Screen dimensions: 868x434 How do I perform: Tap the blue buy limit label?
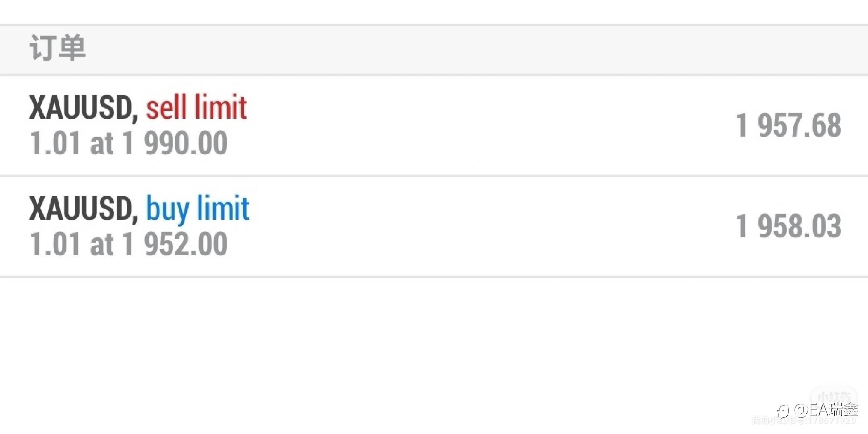click(x=198, y=209)
